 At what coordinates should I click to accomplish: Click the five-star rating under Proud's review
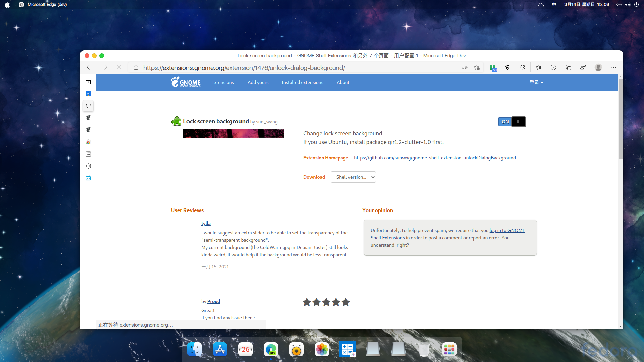pyautogui.click(x=326, y=302)
